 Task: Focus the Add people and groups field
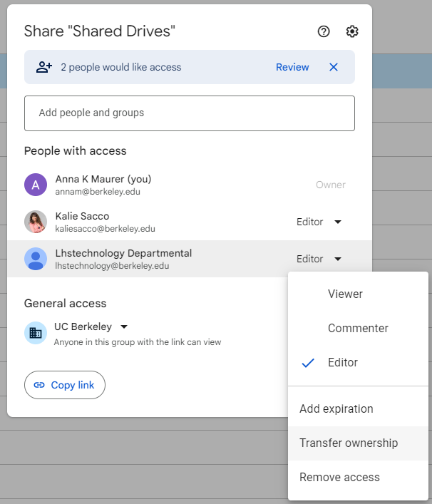point(189,113)
